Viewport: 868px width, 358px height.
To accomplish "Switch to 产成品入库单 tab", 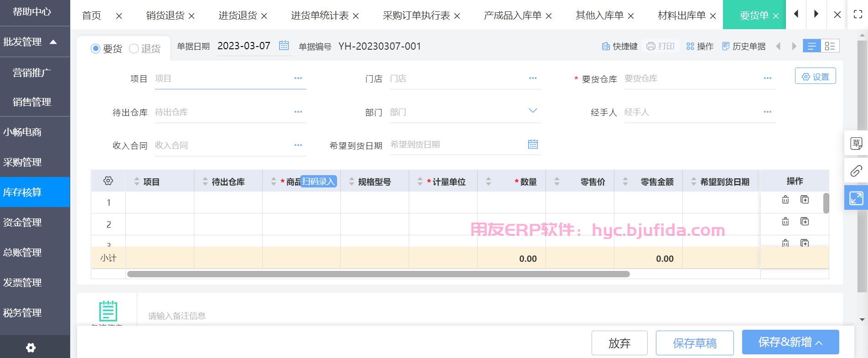I will click(x=513, y=16).
